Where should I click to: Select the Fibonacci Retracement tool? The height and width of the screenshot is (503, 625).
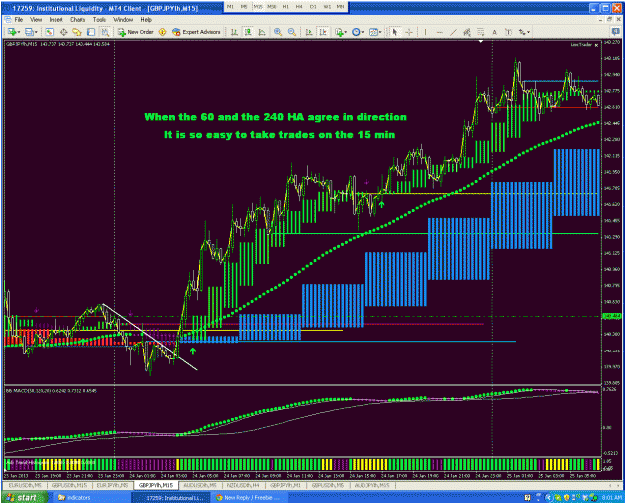(481, 32)
